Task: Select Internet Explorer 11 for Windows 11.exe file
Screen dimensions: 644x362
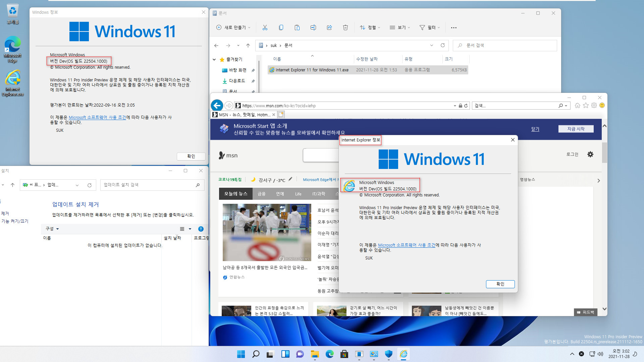Action: (368, 70)
